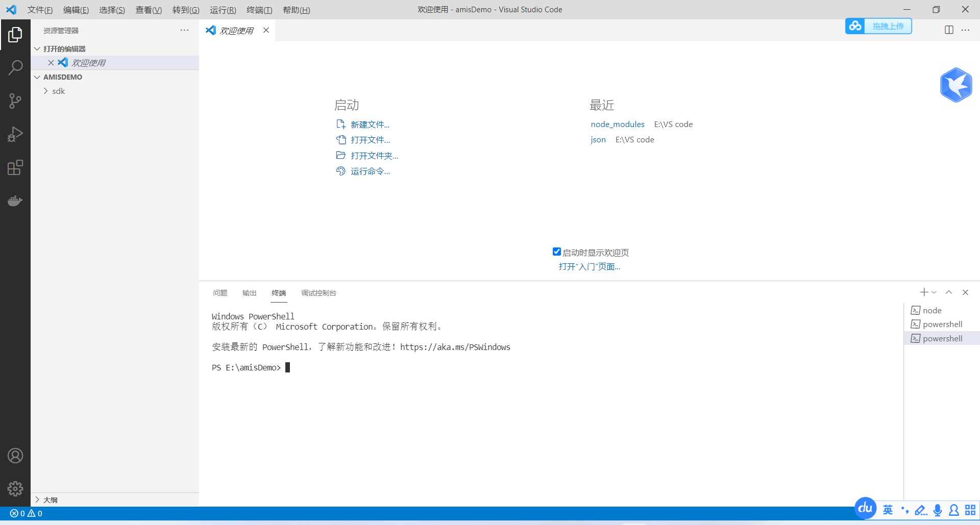Maximize the terminal panel size
The width and height of the screenshot is (980, 525).
[949, 292]
